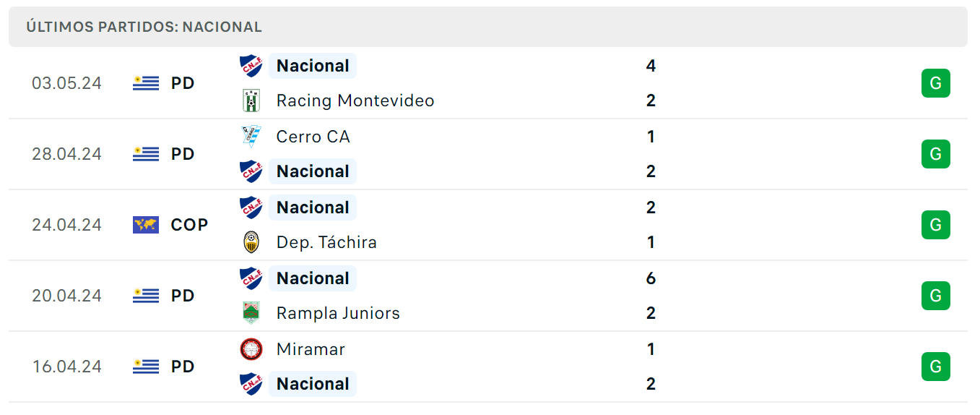The height and width of the screenshot is (415, 980).
Task: Open the 20.04.24 match date row
Action: coord(488,296)
